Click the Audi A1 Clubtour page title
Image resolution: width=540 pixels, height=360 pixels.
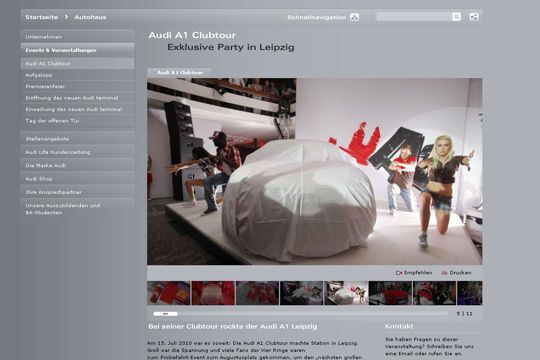tap(192, 35)
